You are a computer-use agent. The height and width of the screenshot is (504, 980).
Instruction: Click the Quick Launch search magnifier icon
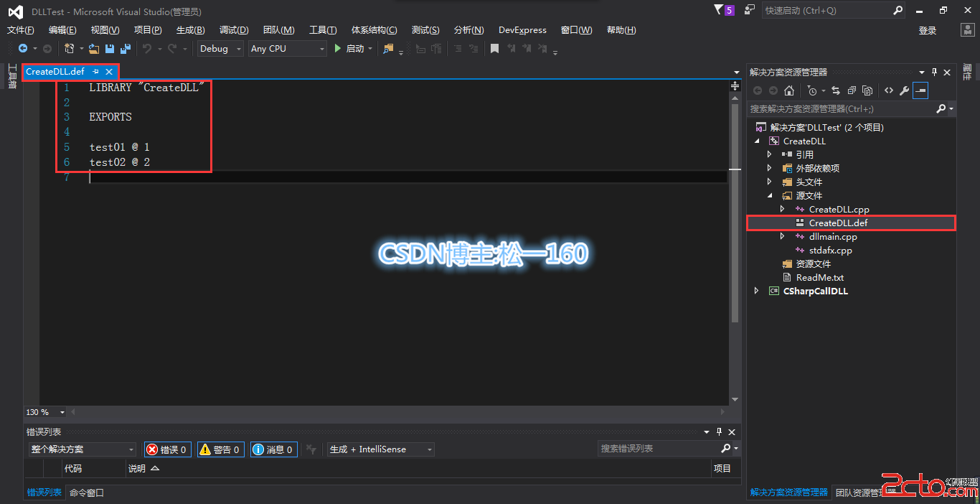[x=898, y=11]
